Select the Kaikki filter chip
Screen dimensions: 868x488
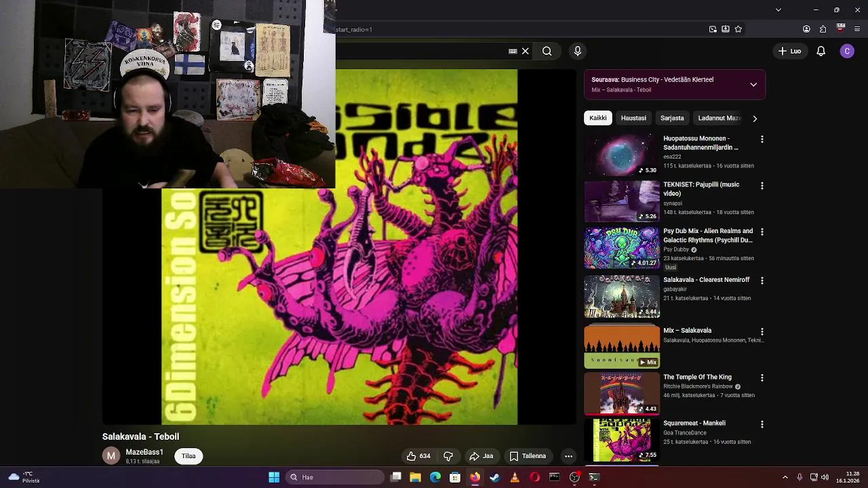pos(598,118)
